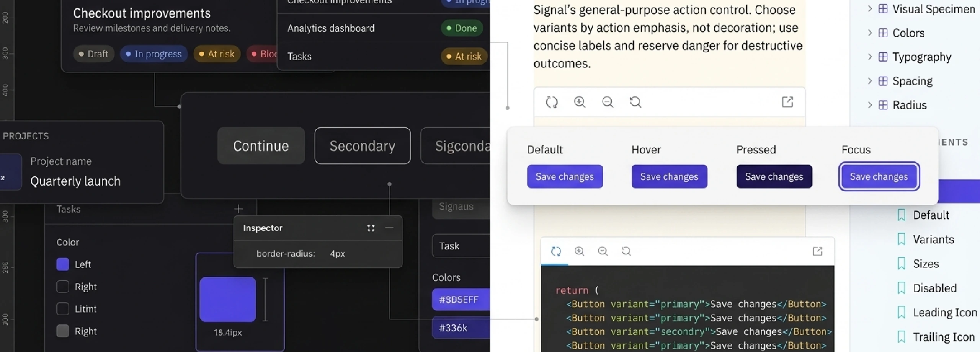Open upper preview in a new tab
The height and width of the screenshot is (352, 980).
click(x=787, y=102)
